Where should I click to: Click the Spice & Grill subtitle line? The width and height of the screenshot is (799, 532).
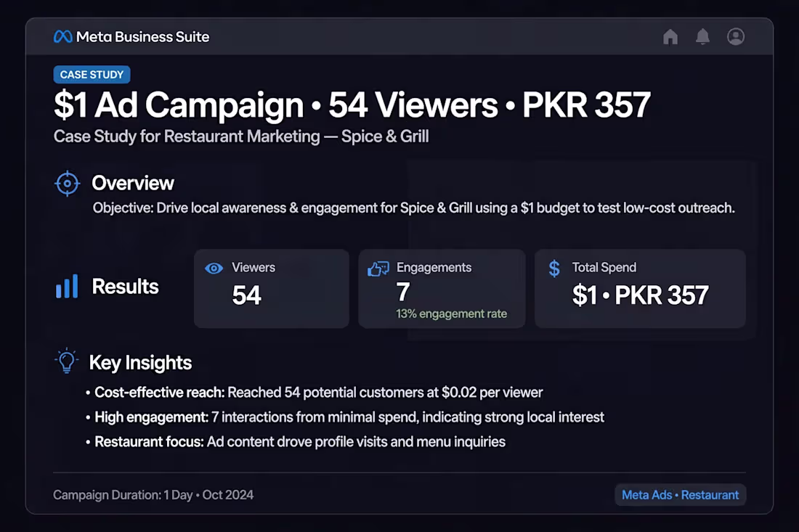[x=241, y=136]
